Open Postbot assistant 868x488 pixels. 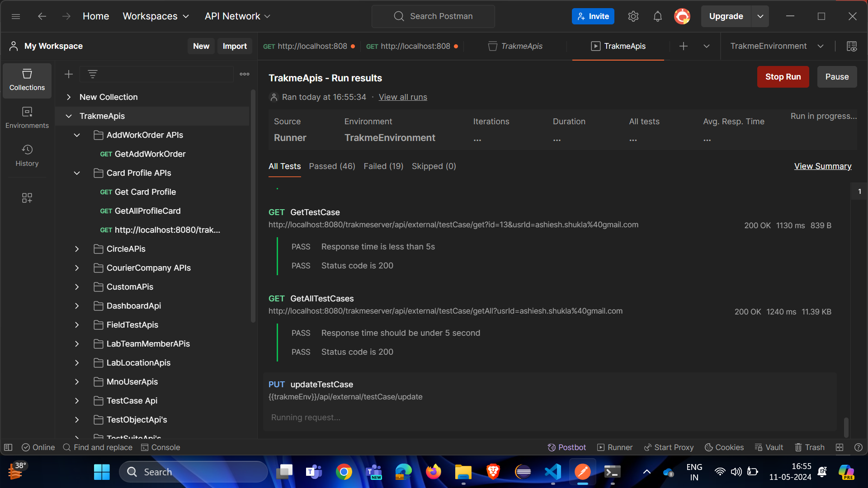(x=566, y=447)
